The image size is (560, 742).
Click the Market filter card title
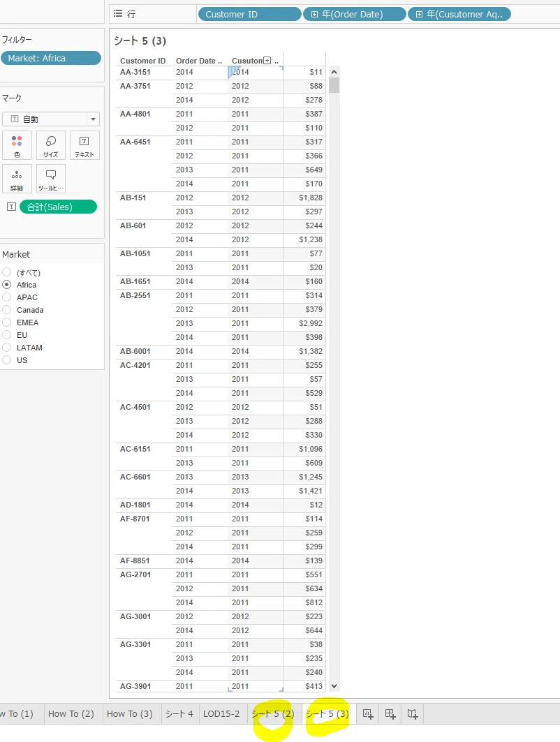16,254
